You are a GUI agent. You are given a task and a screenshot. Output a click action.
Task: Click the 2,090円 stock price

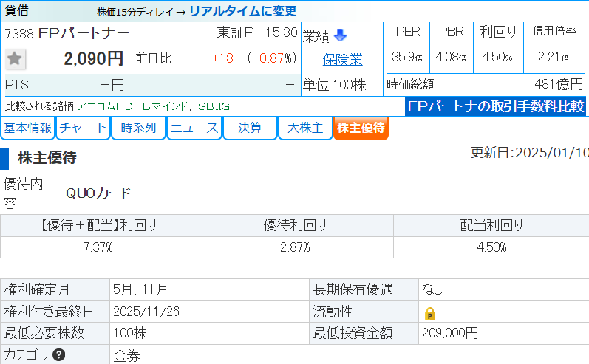point(93,59)
